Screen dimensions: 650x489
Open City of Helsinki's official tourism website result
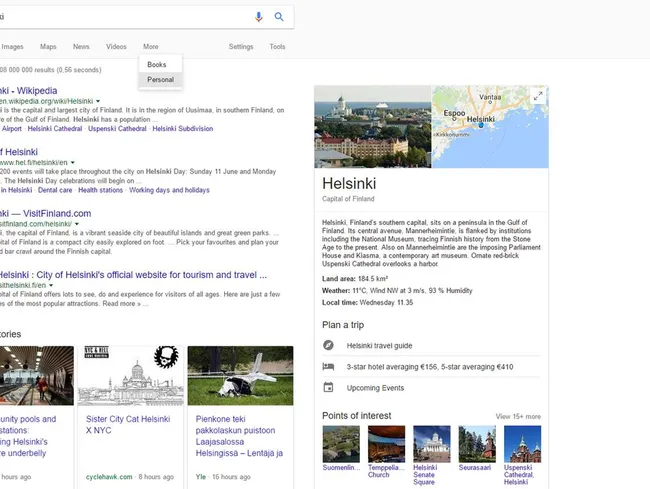tap(133, 275)
